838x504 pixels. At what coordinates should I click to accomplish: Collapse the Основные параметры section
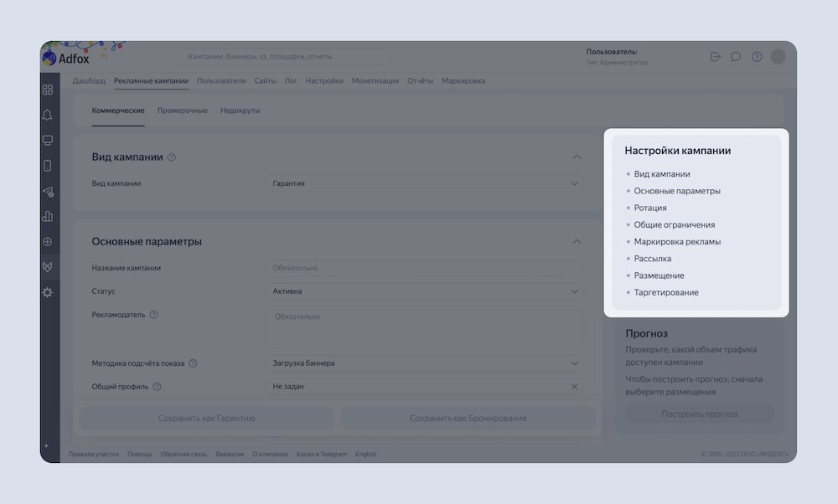(576, 242)
